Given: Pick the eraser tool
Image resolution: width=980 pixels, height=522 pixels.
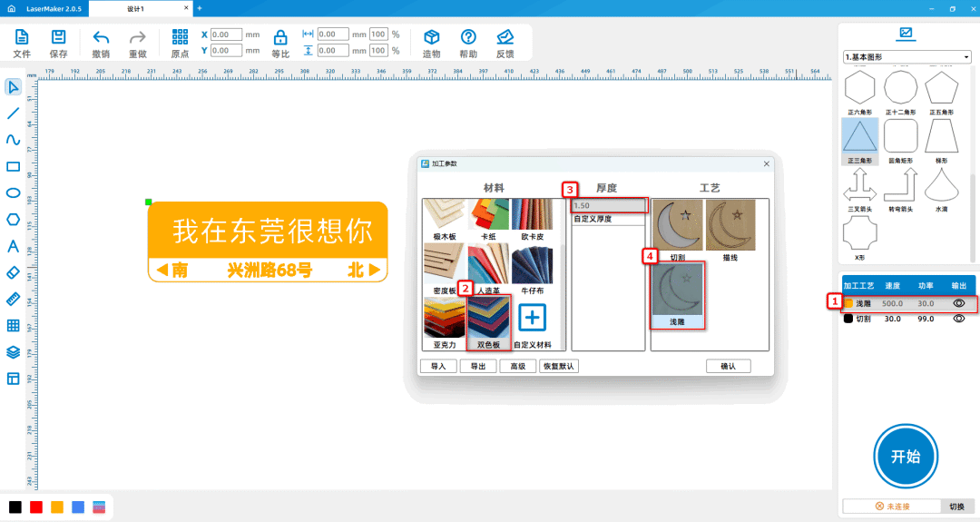Looking at the screenshot, I should point(13,272).
